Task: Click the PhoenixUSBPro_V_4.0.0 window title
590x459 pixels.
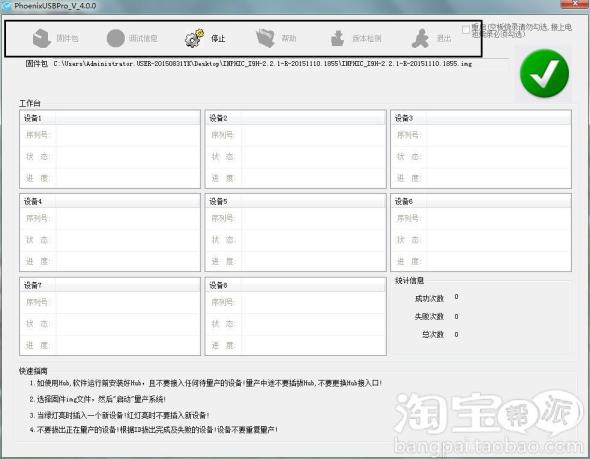Action: (x=55, y=6)
